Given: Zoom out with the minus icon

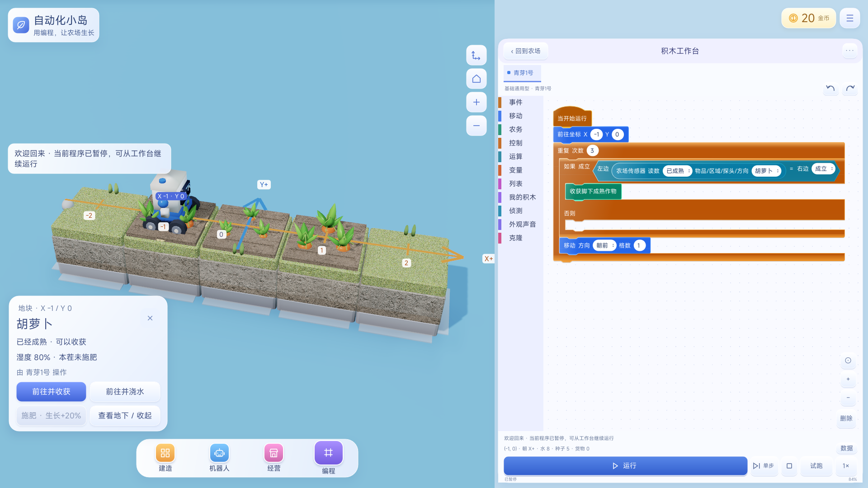Looking at the screenshot, I should [476, 126].
